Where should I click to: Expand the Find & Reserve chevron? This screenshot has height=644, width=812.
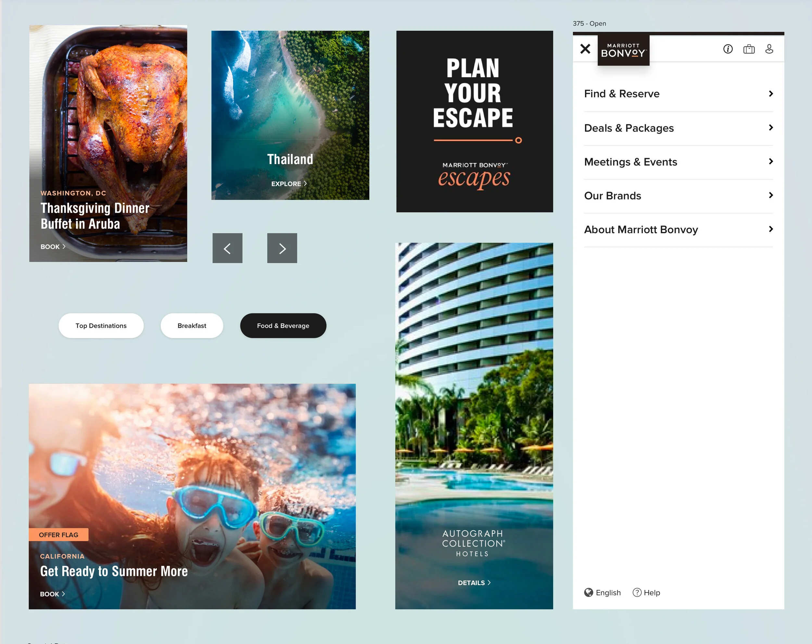pos(770,94)
